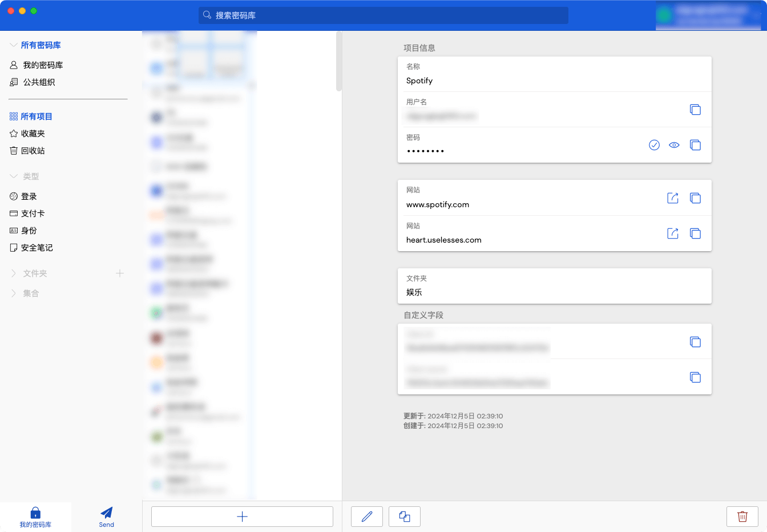The width and height of the screenshot is (767, 532).
Task: Expand the 集合 section
Action: point(14,293)
